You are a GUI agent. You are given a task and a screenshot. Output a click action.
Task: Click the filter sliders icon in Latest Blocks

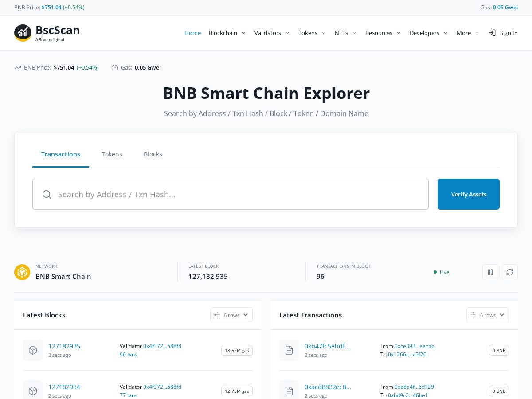pos(217,315)
